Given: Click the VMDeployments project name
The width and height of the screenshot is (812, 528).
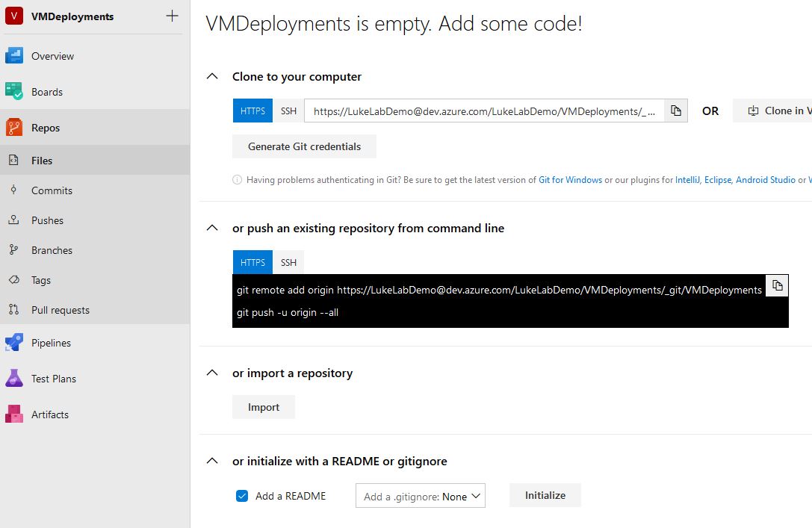Looking at the screenshot, I should point(72,16).
